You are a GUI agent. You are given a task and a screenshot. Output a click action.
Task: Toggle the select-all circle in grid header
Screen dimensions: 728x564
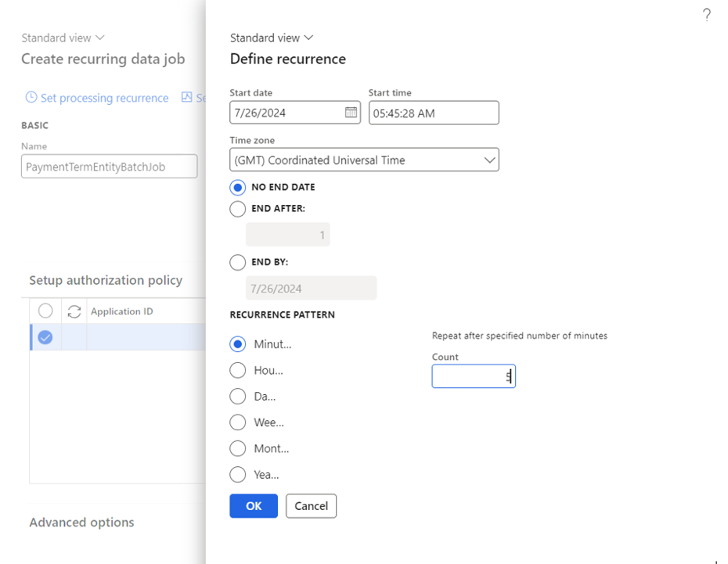pos(45,311)
